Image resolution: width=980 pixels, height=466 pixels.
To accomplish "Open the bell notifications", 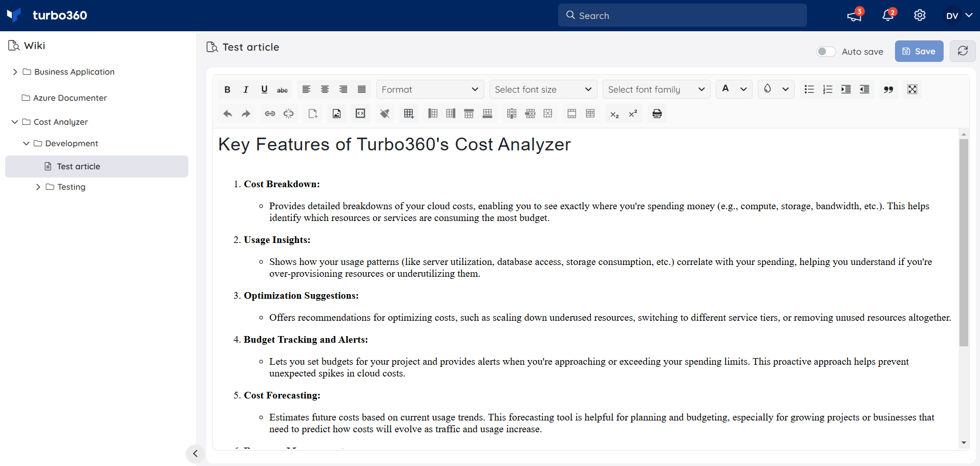I will [x=888, y=16].
